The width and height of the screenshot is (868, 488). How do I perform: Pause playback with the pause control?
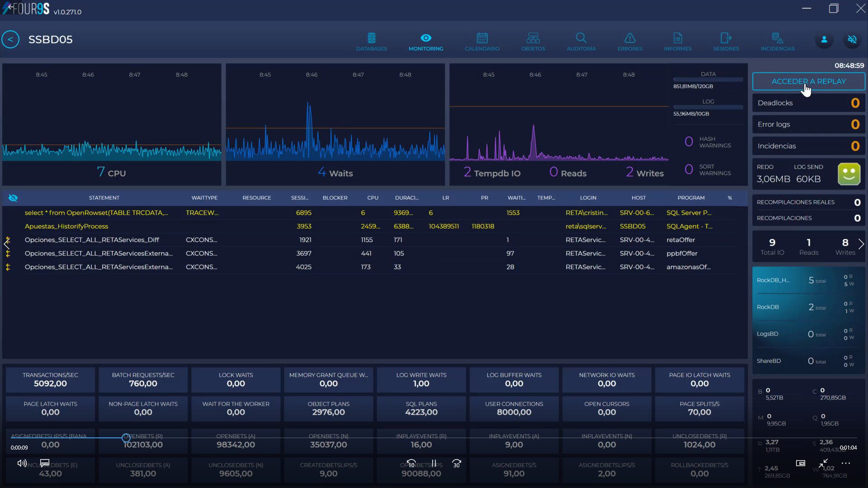434,463
